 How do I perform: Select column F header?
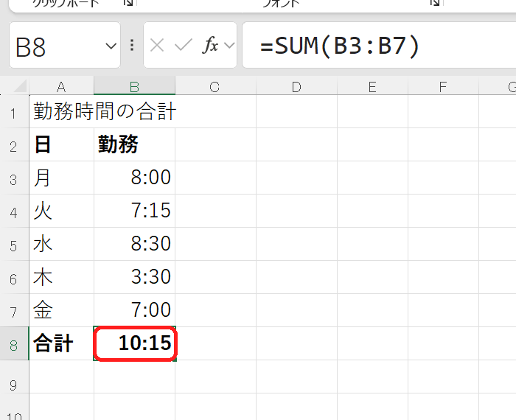[x=443, y=87]
